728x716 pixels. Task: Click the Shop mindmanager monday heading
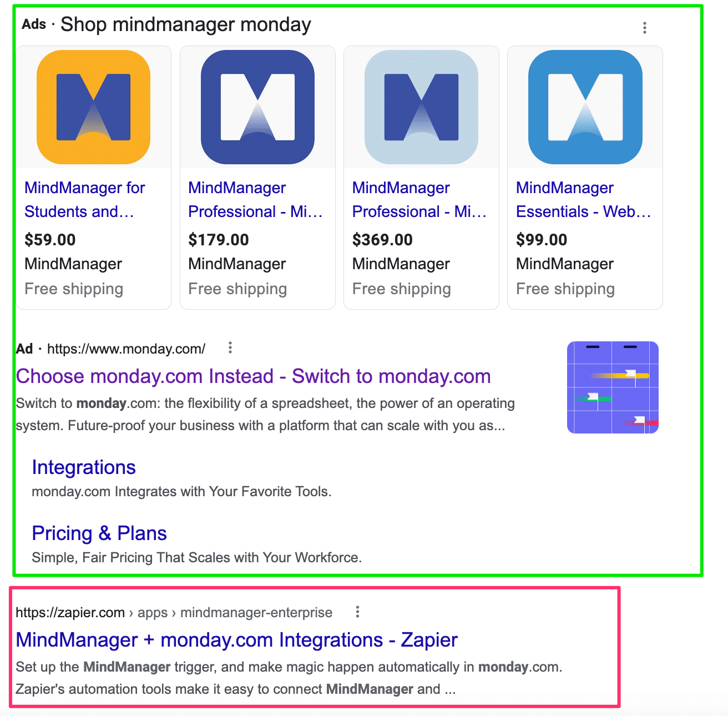tap(186, 25)
